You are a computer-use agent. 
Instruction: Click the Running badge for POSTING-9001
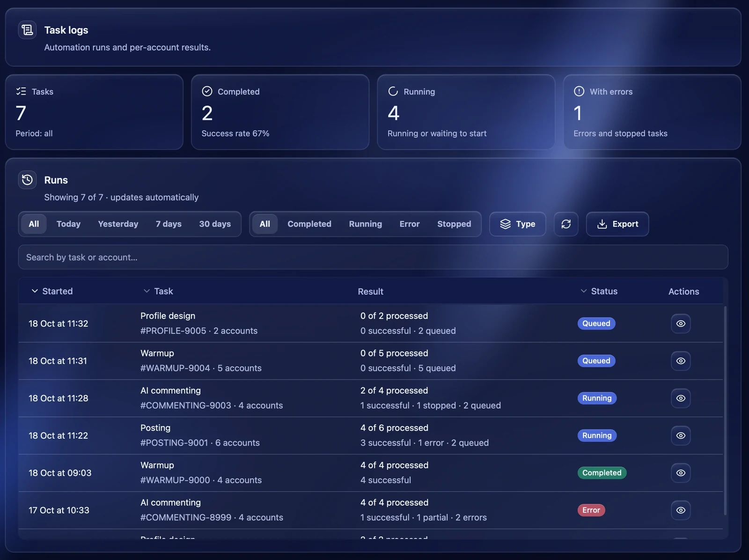pyautogui.click(x=597, y=435)
